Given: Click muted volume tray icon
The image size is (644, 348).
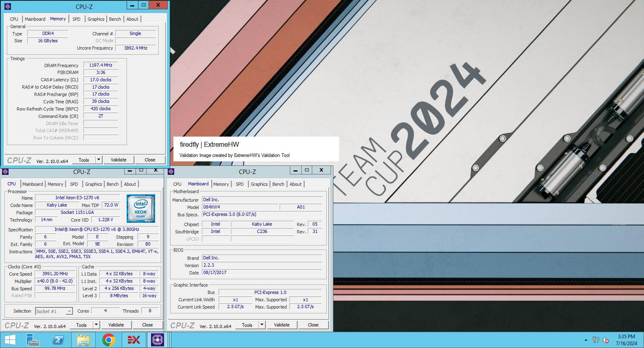Looking at the screenshot, I should tap(605, 340).
